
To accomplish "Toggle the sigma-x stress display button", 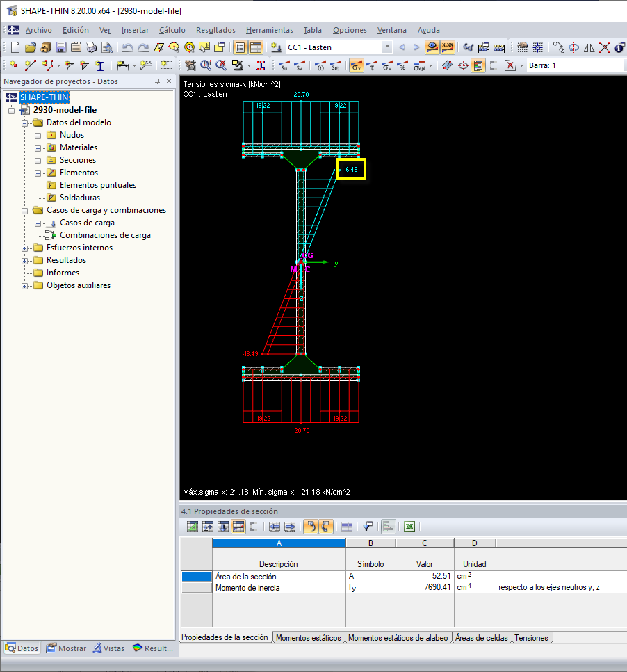I will pos(356,65).
